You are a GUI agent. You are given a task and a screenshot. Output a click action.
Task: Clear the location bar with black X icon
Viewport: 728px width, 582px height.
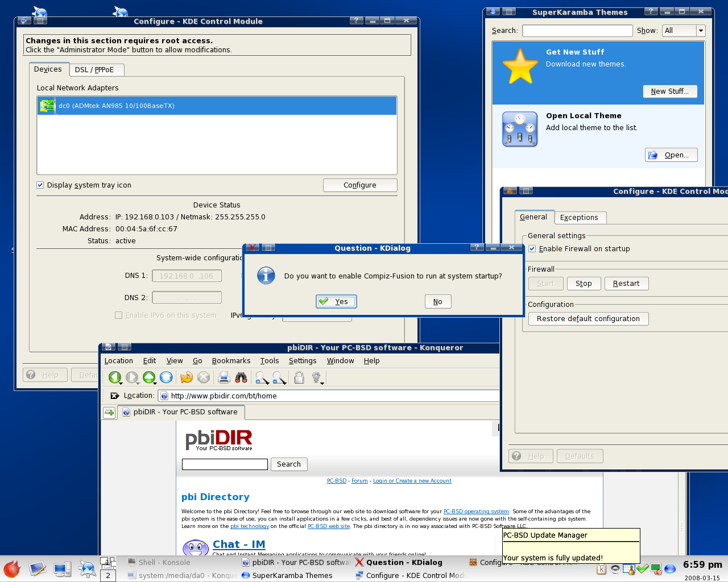click(x=114, y=396)
